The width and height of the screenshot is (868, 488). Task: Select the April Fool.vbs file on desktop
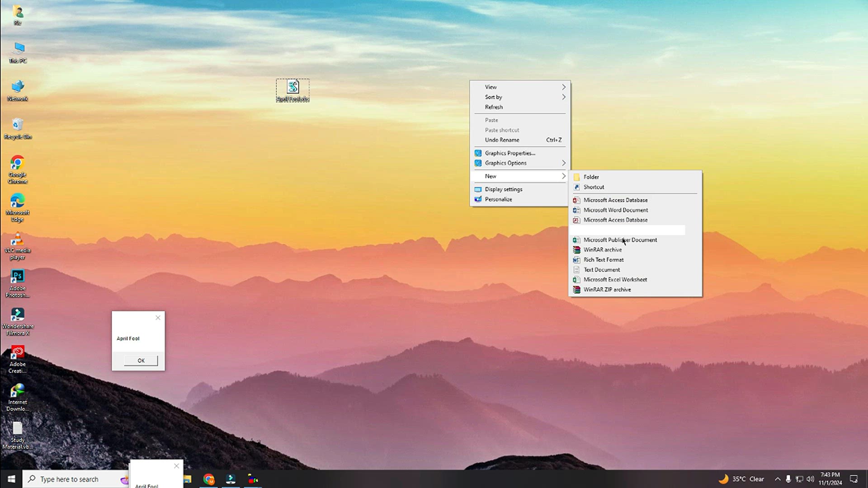pos(293,90)
